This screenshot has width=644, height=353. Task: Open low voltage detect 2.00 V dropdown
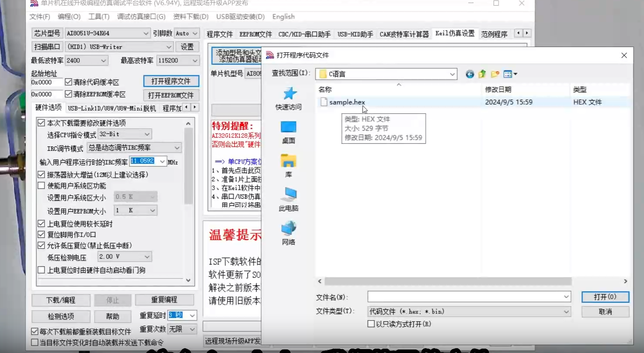coord(125,257)
